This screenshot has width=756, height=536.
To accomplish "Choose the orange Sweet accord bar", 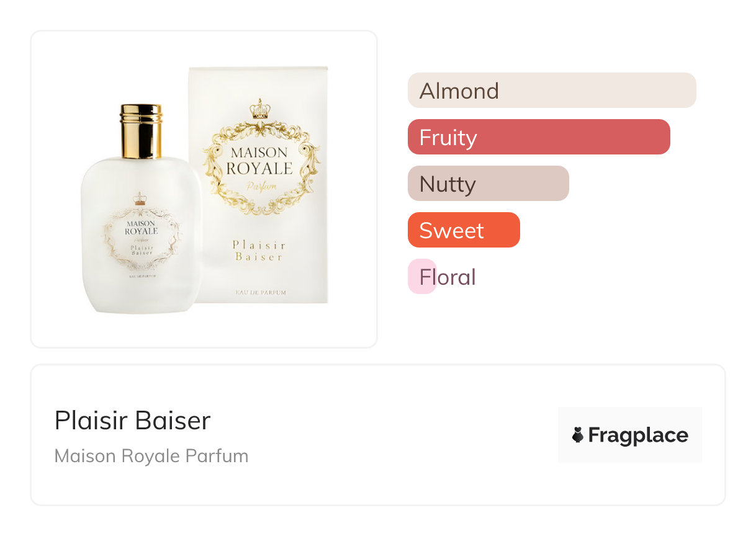I will click(x=463, y=230).
